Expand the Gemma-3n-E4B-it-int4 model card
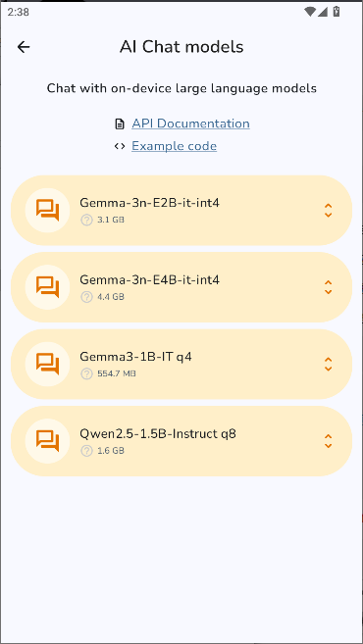The image size is (363, 644). [x=328, y=287]
